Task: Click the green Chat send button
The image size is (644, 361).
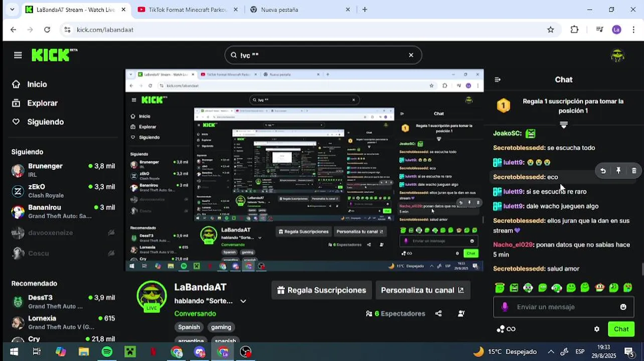Action: tap(621, 329)
